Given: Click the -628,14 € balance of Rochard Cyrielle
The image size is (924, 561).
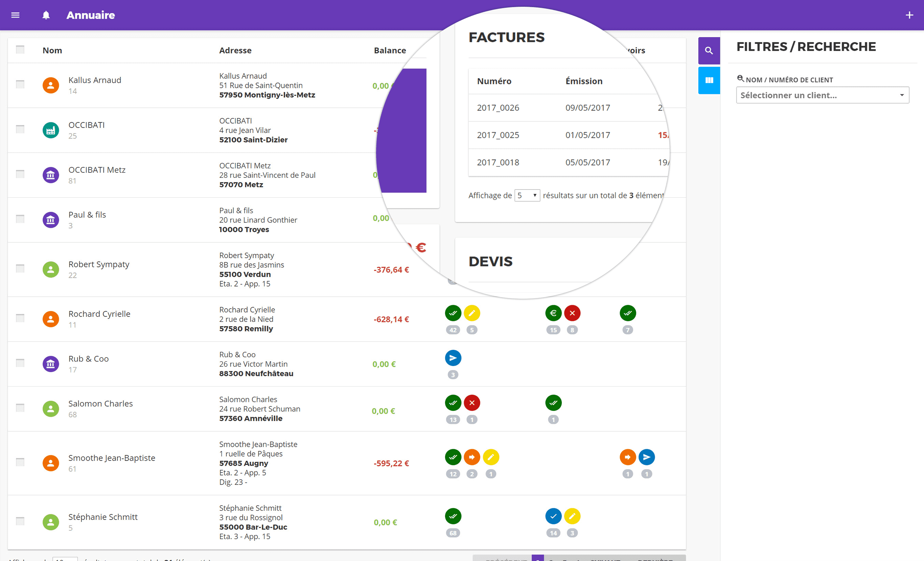Looking at the screenshot, I should [x=391, y=319].
